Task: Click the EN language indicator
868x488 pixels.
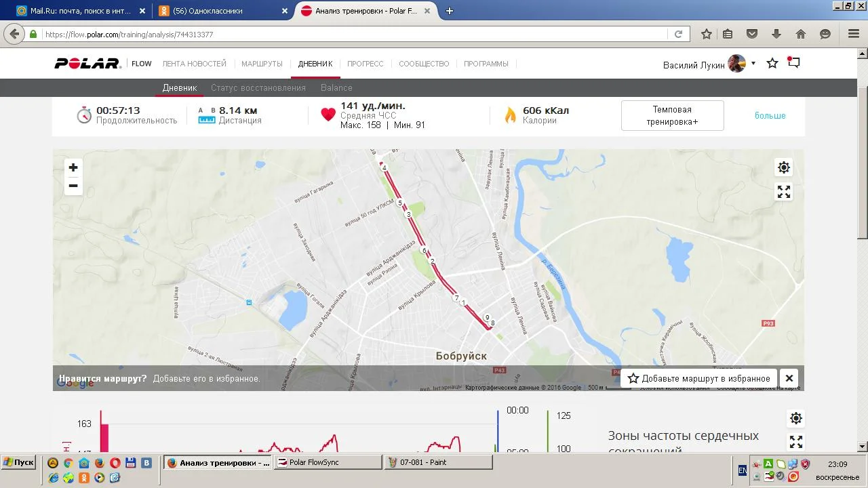Action: tap(743, 470)
